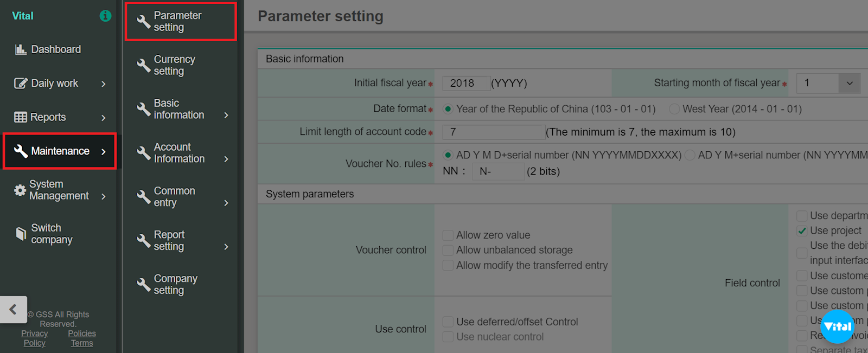Image resolution: width=868 pixels, height=353 pixels.
Task: Click the green info icon beside Vital
Action: click(x=105, y=16)
